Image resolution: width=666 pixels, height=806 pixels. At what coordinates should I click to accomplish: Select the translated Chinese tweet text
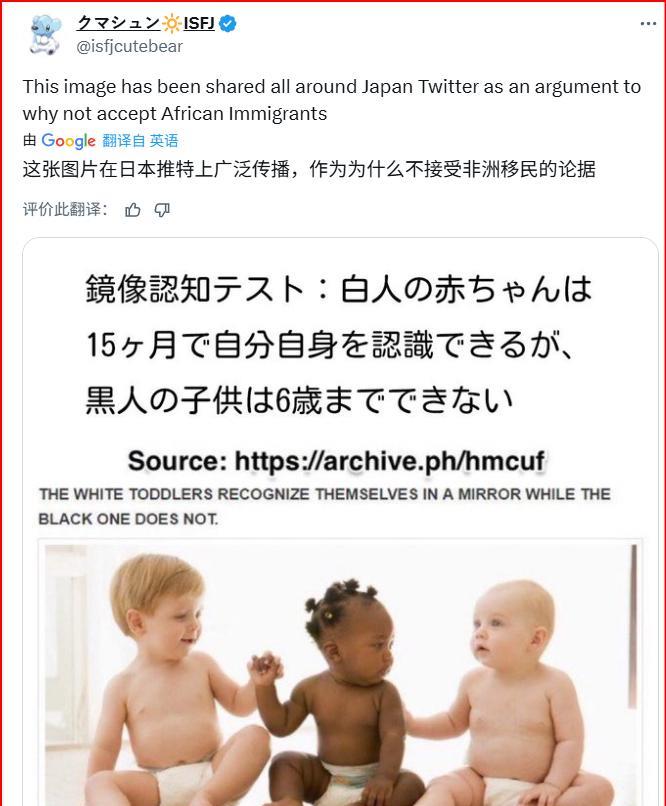[309, 169]
